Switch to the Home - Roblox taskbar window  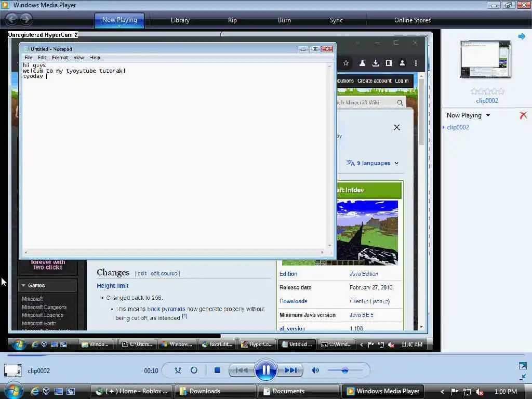(x=131, y=391)
